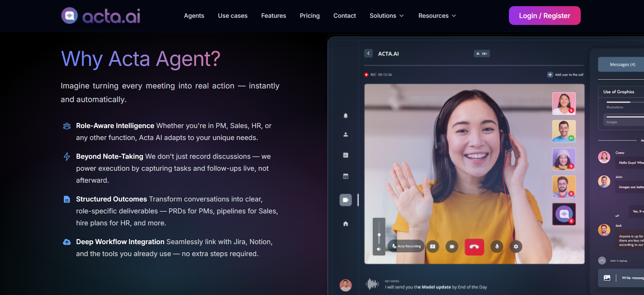Click the Beyond Note-Taking lightning icon
The image size is (644, 295).
point(67,157)
